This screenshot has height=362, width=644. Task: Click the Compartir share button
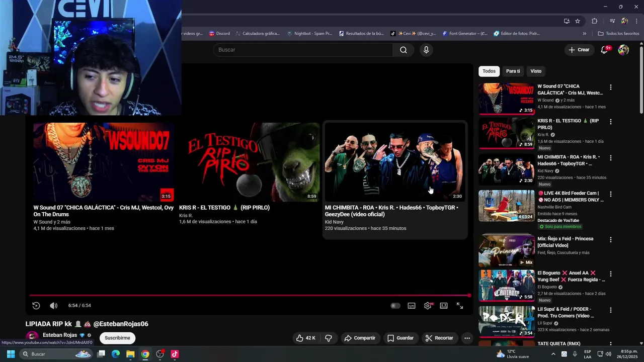(360, 338)
